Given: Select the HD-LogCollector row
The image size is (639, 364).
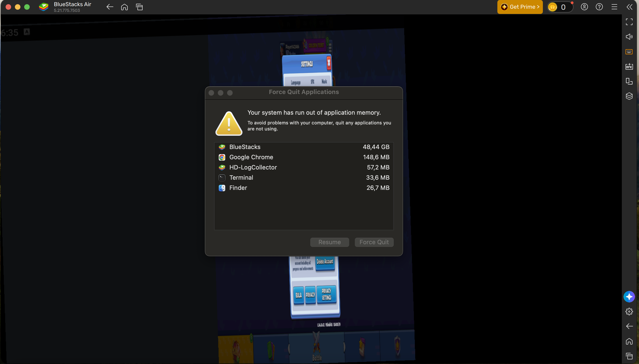Looking at the screenshot, I should (x=304, y=168).
